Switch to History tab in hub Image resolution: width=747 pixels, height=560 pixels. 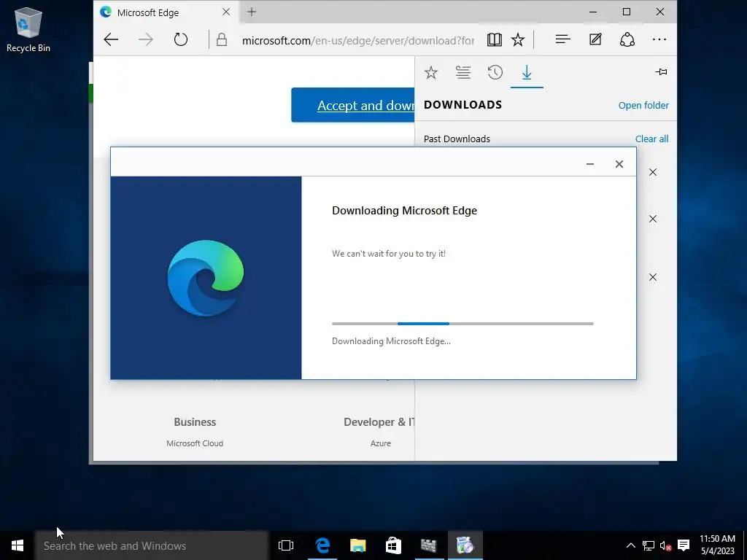pos(495,72)
